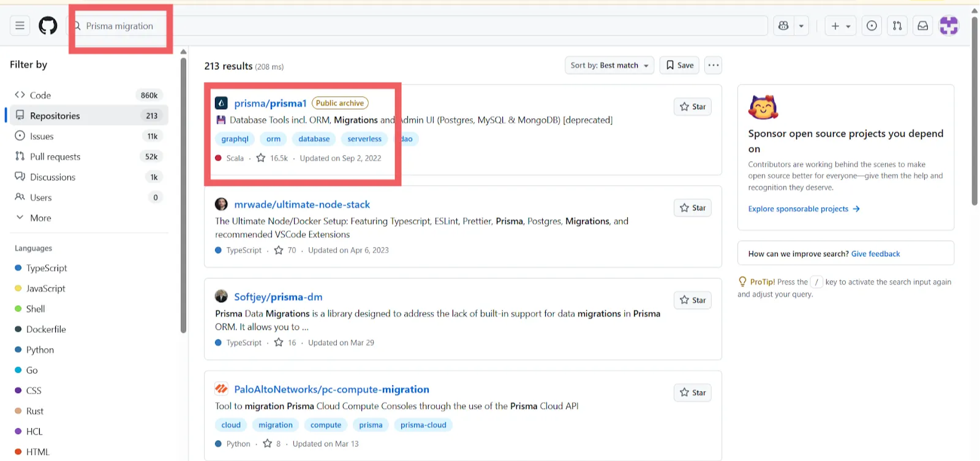The height and width of the screenshot is (461, 980).
Task: Filter results by Users
Action: [x=89, y=197]
